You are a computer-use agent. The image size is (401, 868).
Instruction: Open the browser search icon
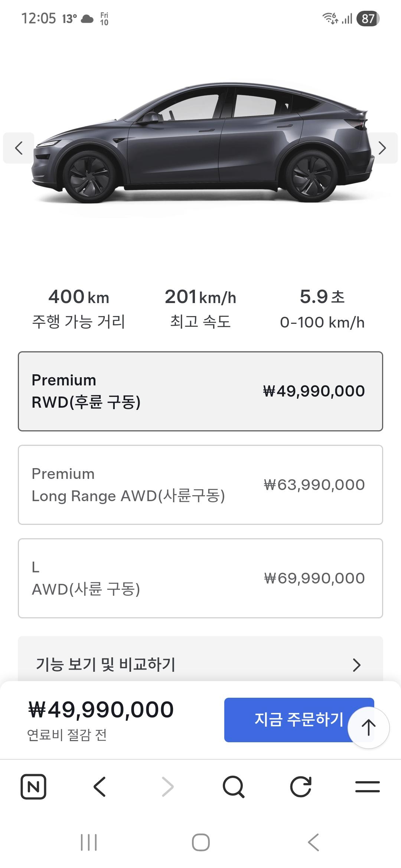pyautogui.click(x=234, y=786)
